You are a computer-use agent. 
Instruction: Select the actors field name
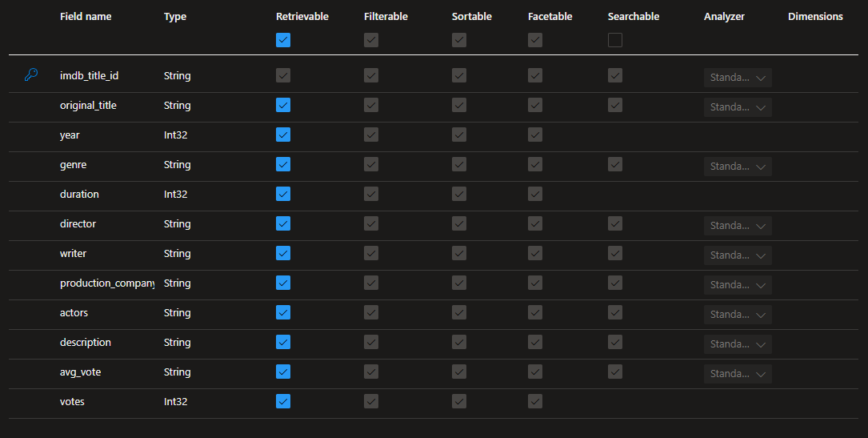pyautogui.click(x=74, y=313)
